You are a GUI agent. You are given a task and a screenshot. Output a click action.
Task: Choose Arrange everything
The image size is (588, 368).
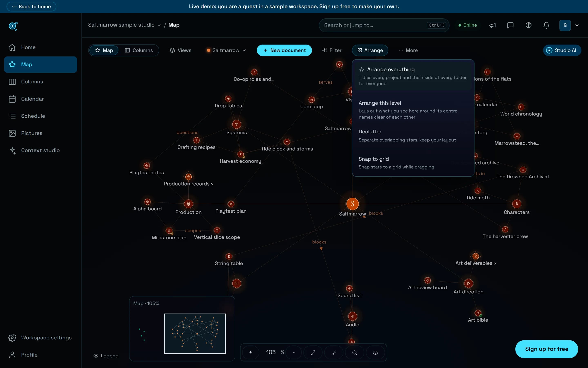(413, 76)
